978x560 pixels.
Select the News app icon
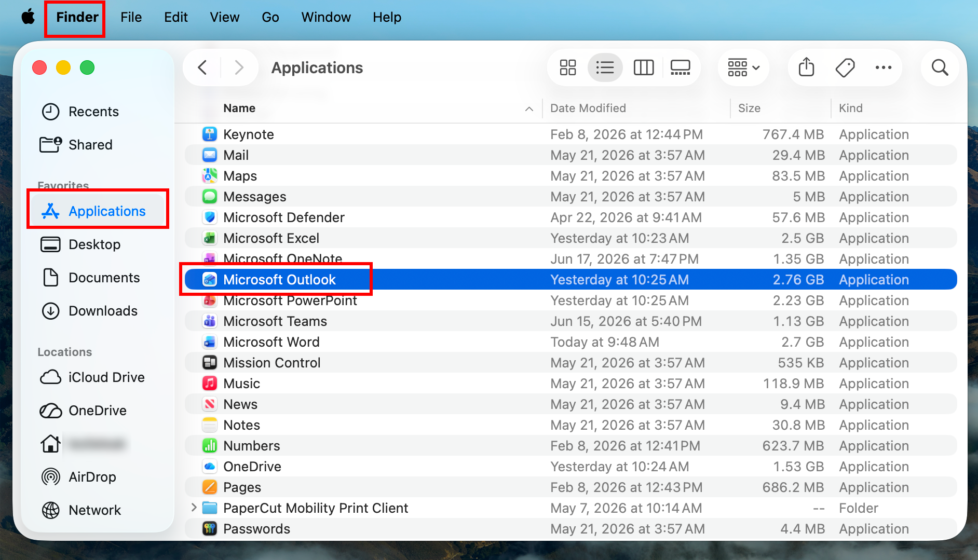coord(209,404)
